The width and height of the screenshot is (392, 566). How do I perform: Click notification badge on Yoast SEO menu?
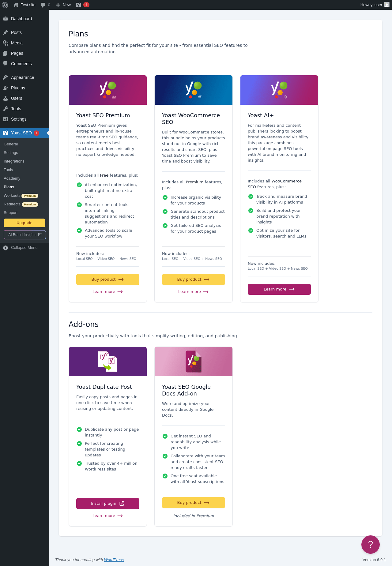coord(36,133)
